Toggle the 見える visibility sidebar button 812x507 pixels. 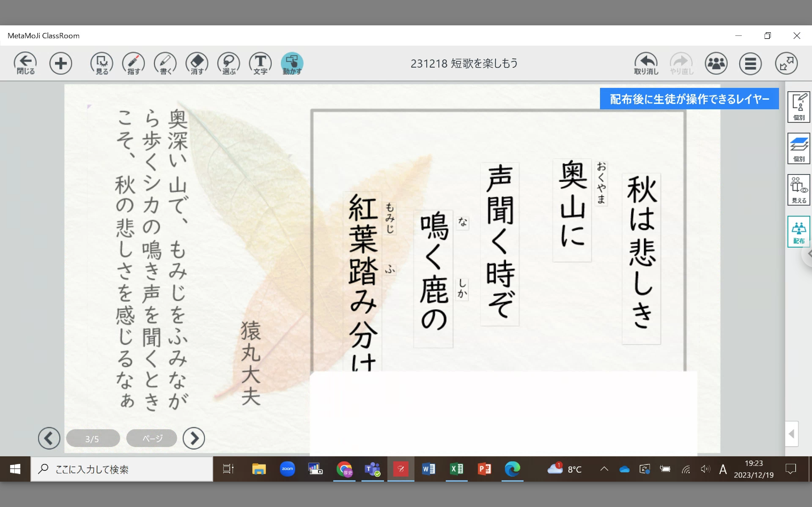[x=798, y=190]
